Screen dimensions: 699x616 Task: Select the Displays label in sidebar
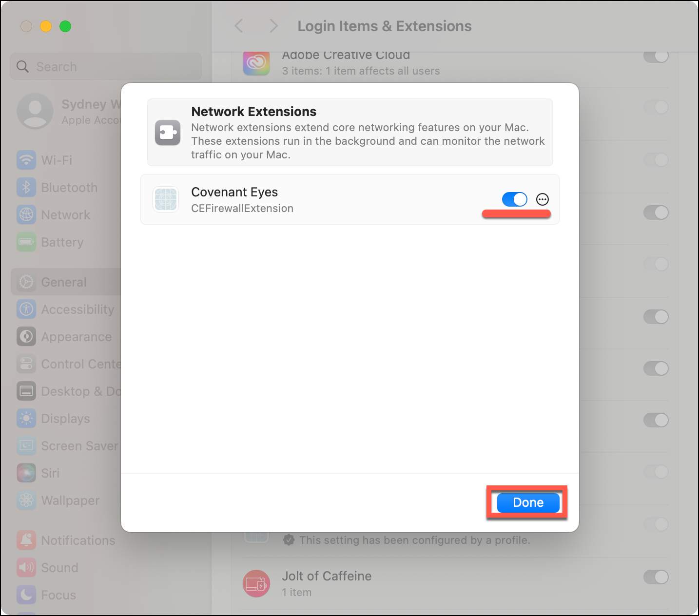[65, 418]
